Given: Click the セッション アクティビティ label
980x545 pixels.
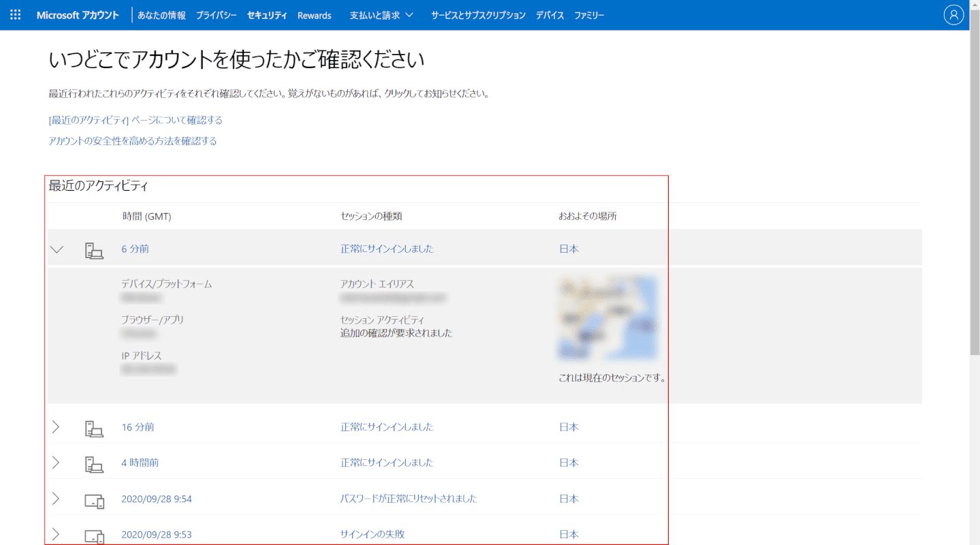Looking at the screenshot, I should pyautogui.click(x=383, y=320).
